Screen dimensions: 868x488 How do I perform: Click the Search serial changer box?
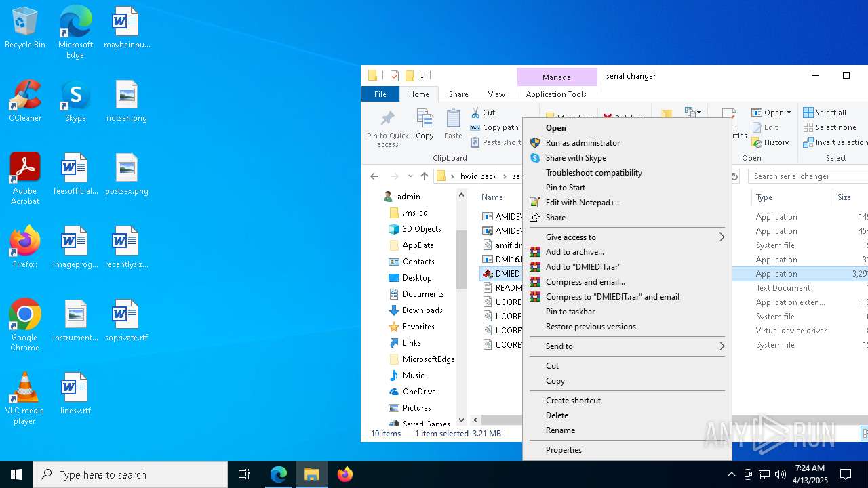pos(808,176)
